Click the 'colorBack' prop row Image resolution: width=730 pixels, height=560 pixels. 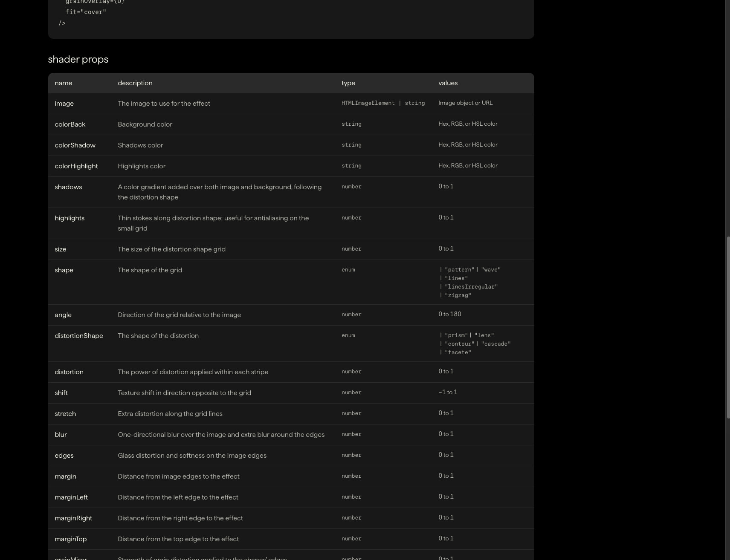[x=291, y=124]
